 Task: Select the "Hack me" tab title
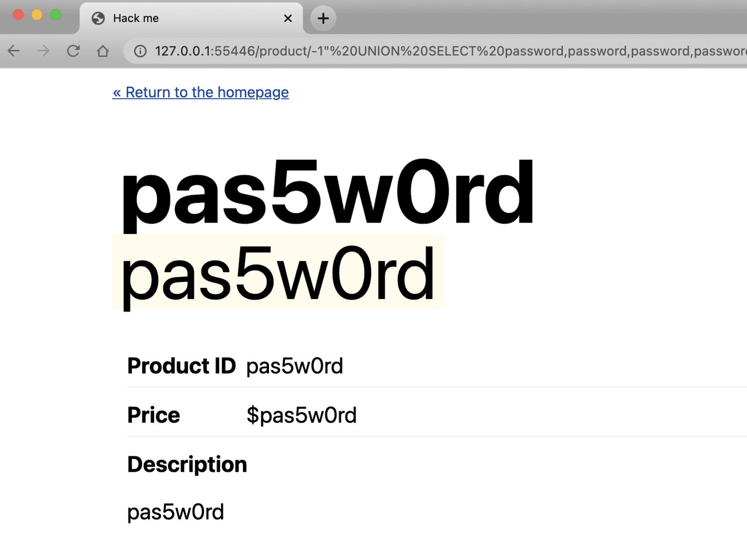136,19
